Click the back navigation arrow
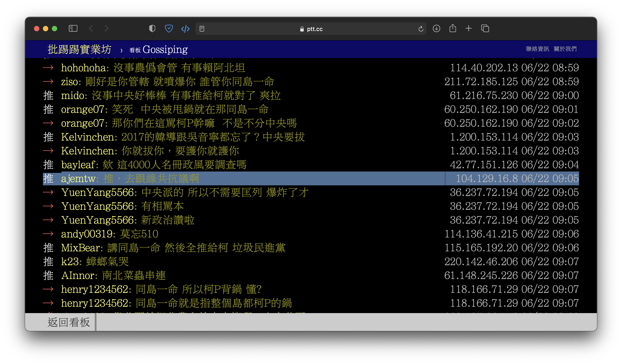 click(x=91, y=29)
